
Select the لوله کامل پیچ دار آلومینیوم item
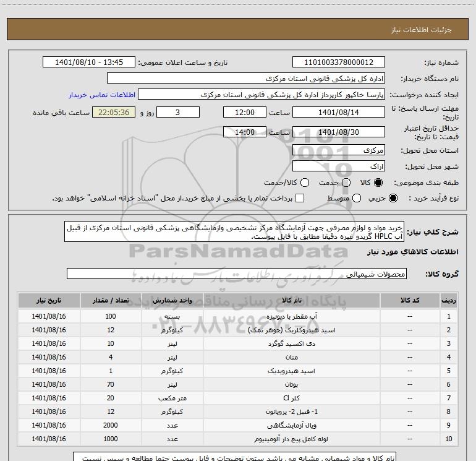click(x=291, y=439)
